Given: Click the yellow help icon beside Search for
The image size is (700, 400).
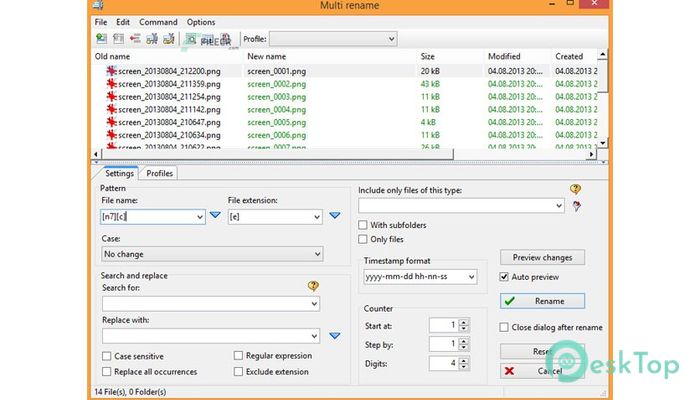Looking at the screenshot, I should [x=313, y=286].
